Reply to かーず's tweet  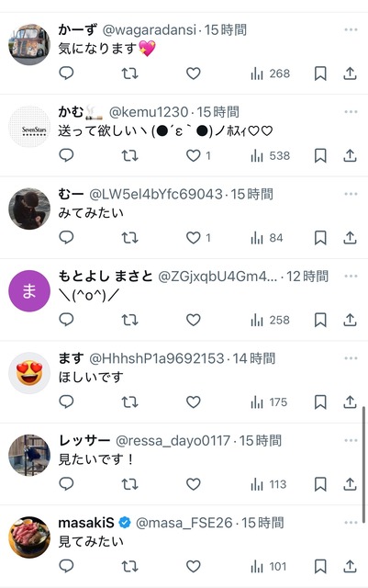click(66, 73)
